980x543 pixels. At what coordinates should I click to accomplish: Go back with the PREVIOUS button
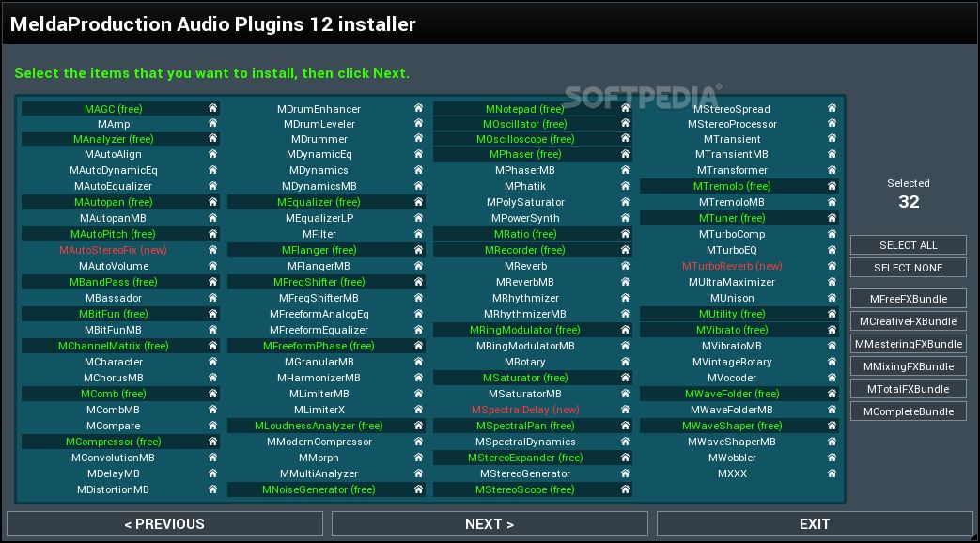[164, 523]
